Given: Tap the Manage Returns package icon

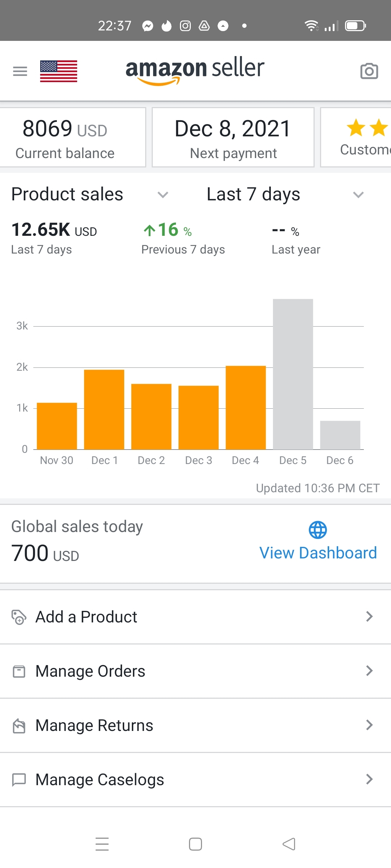Looking at the screenshot, I should pos(19,726).
